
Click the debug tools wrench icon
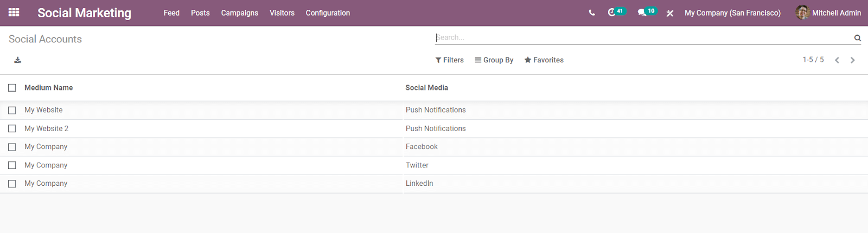tap(670, 13)
